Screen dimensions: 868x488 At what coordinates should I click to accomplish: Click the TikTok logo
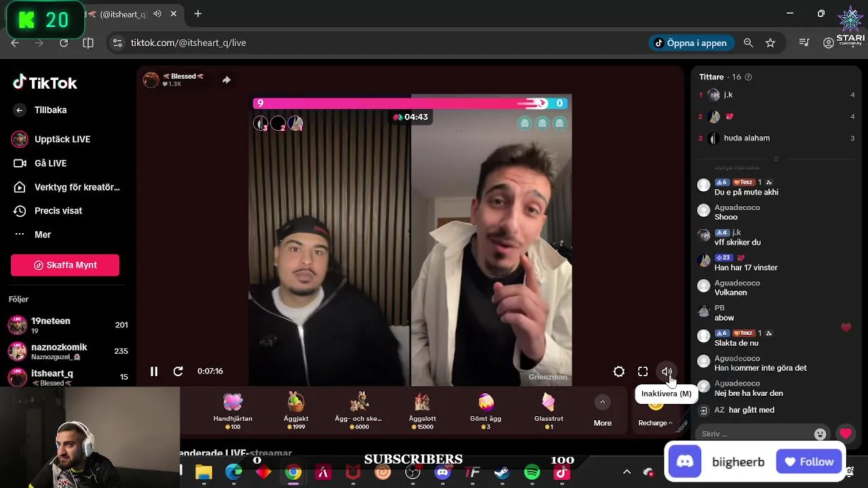click(45, 83)
